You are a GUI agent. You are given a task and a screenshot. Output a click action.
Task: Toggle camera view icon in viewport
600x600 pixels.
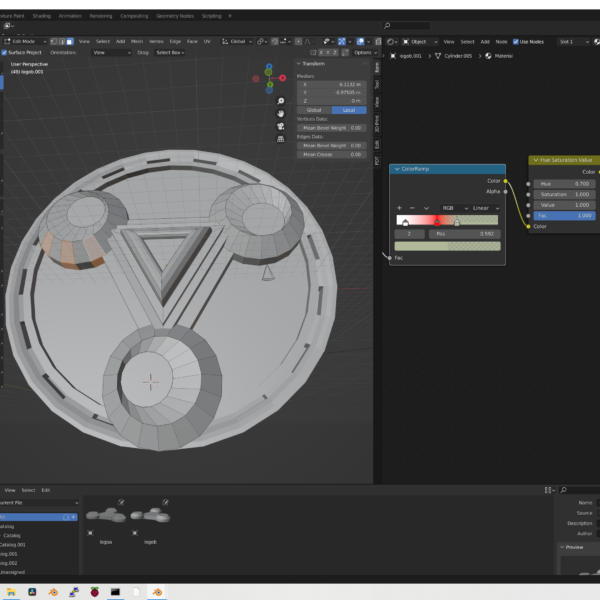point(282,126)
